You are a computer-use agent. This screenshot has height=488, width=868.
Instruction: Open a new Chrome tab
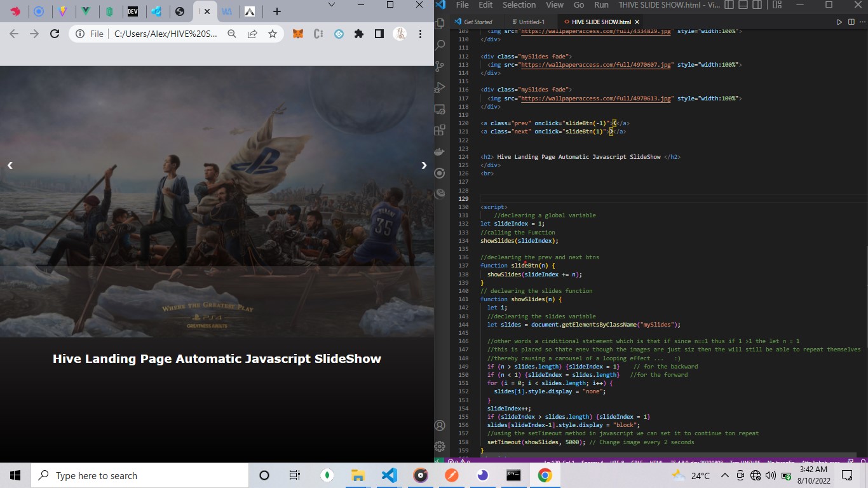click(x=276, y=11)
